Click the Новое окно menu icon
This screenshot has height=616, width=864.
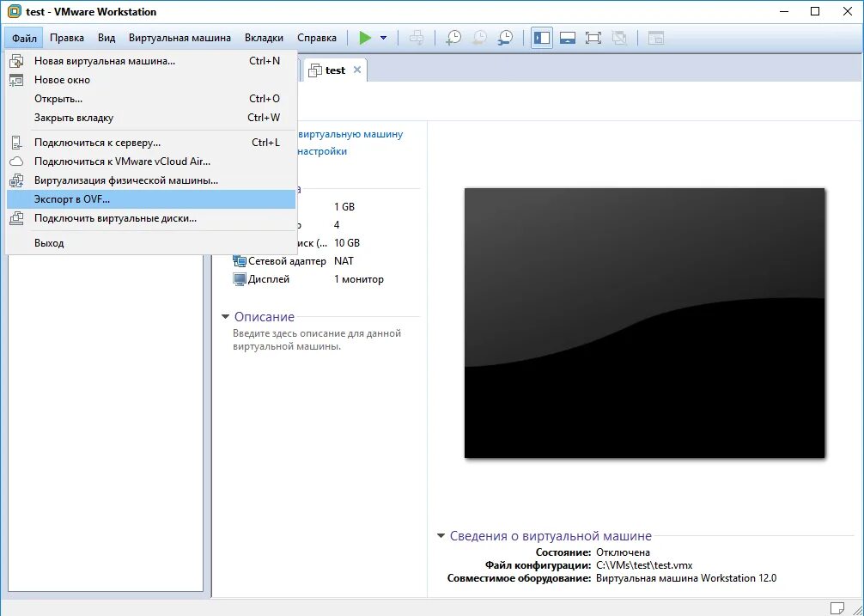pos(16,80)
